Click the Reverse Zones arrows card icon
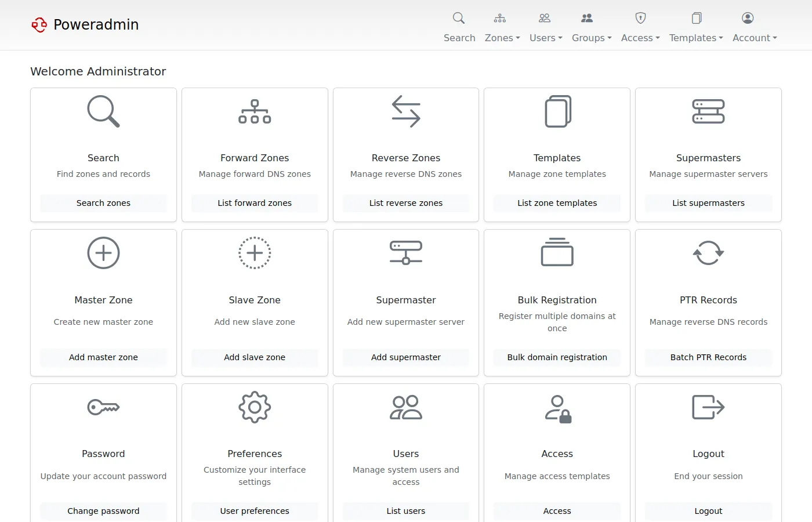 point(406,111)
